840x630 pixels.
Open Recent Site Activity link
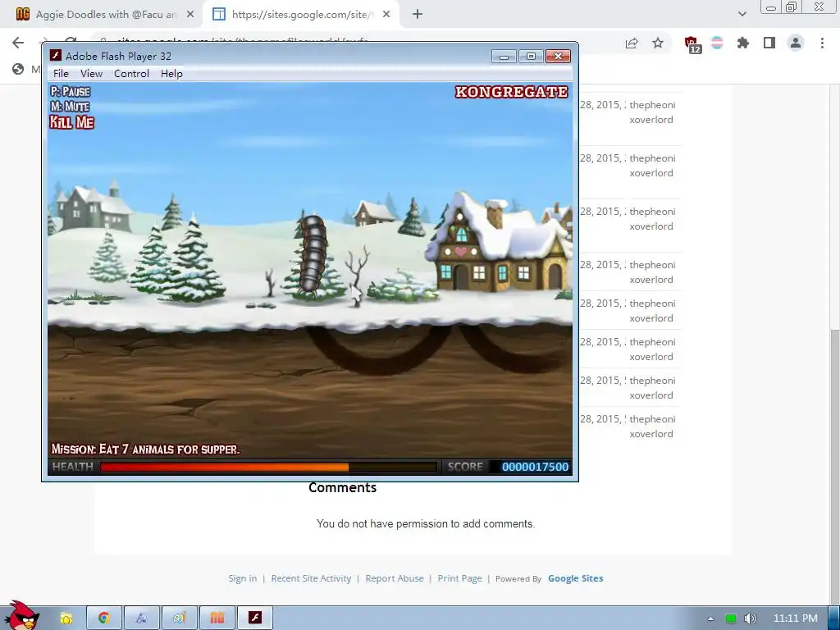[x=311, y=578]
